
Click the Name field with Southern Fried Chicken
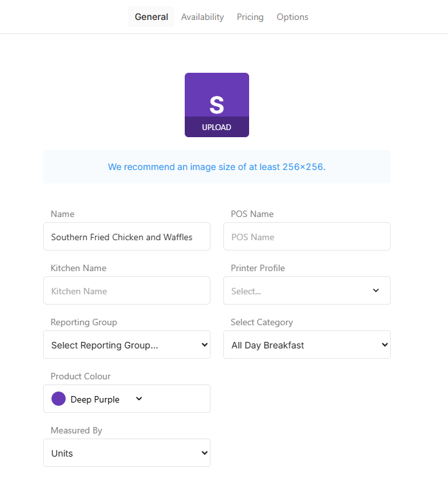click(126, 237)
